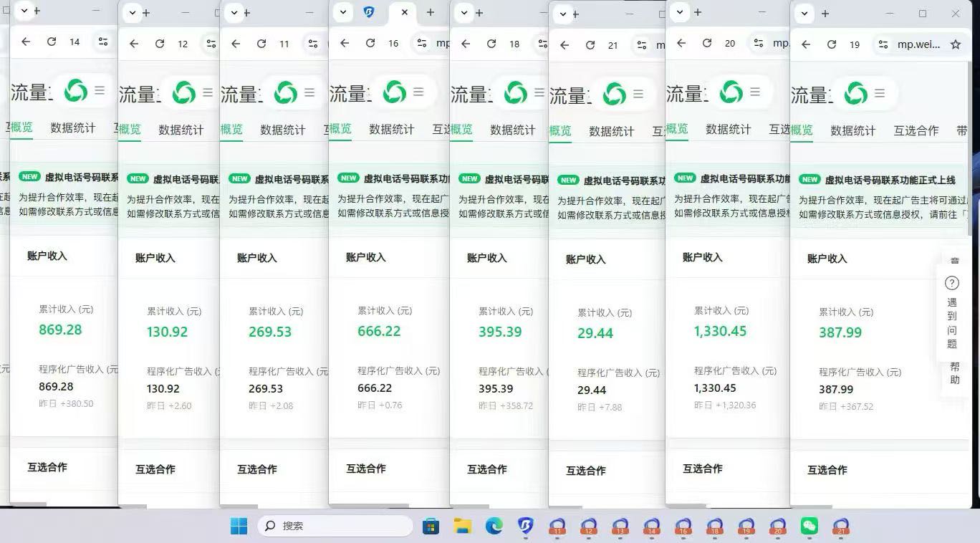The image size is (980, 543).
Task: Click the mp.wei... address bar in window 19
Action: coord(918,44)
